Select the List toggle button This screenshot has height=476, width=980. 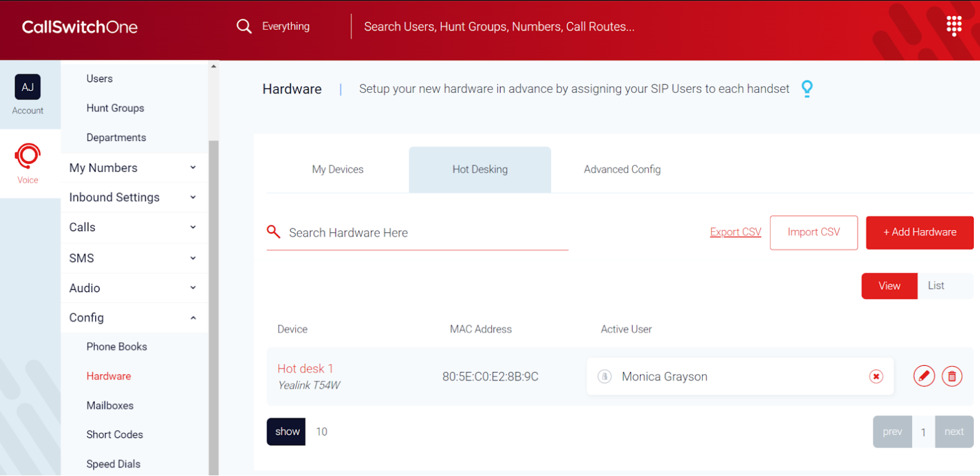pyautogui.click(x=936, y=286)
